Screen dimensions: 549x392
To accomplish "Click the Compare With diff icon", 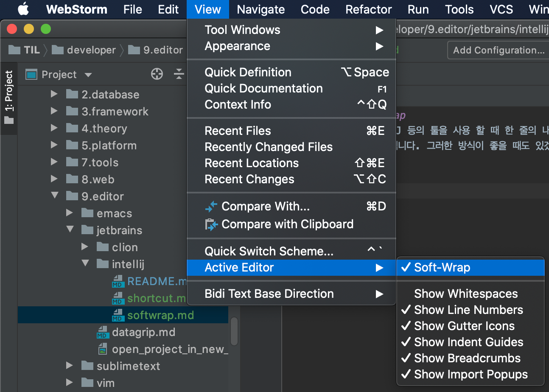I will (x=211, y=207).
